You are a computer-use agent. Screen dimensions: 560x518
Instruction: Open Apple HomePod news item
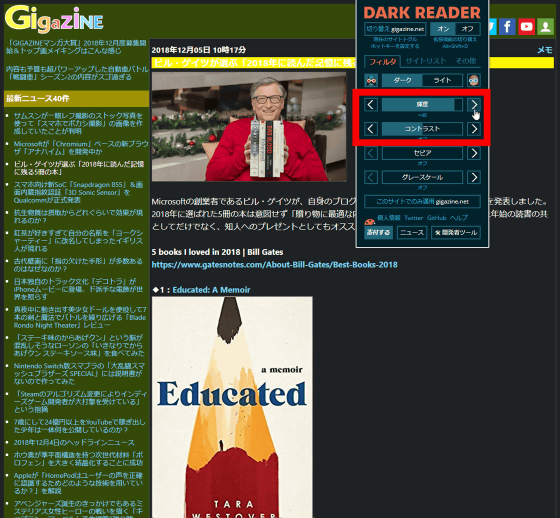78,483
